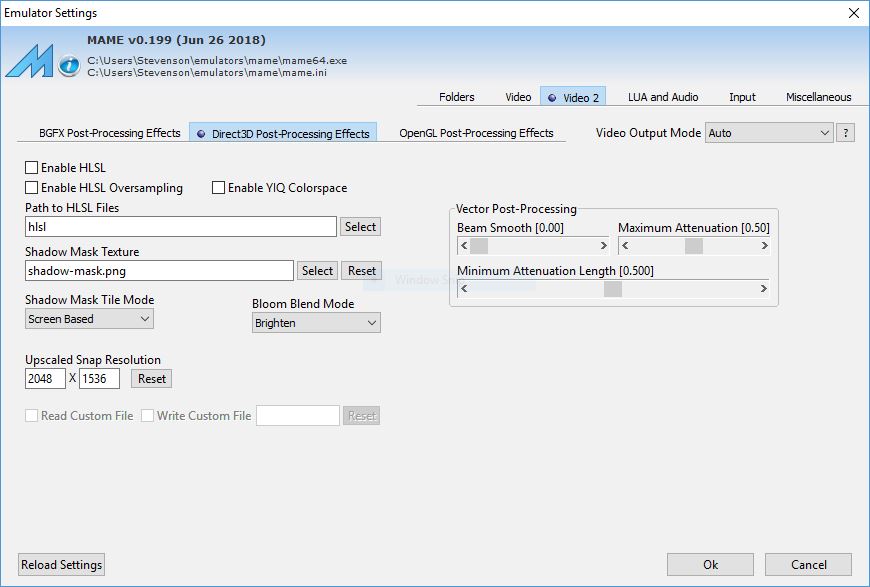This screenshot has height=587, width=870.
Task: Click the shadow-mask.png text field
Action: coord(159,271)
